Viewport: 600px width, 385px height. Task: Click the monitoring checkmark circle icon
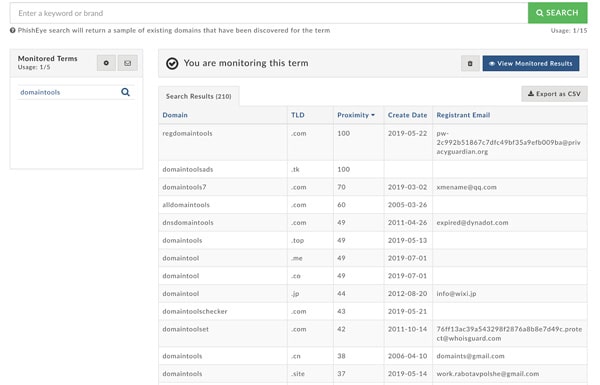click(172, 64)
